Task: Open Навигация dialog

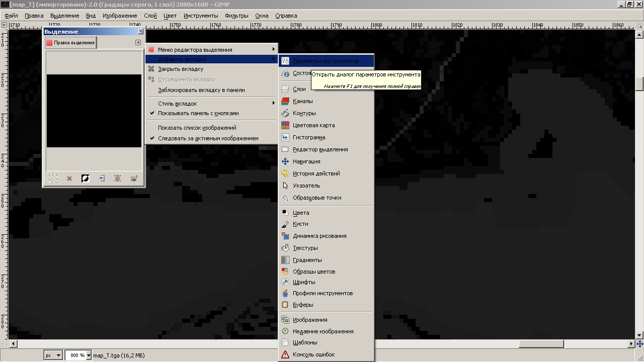Action: point(327,161)
